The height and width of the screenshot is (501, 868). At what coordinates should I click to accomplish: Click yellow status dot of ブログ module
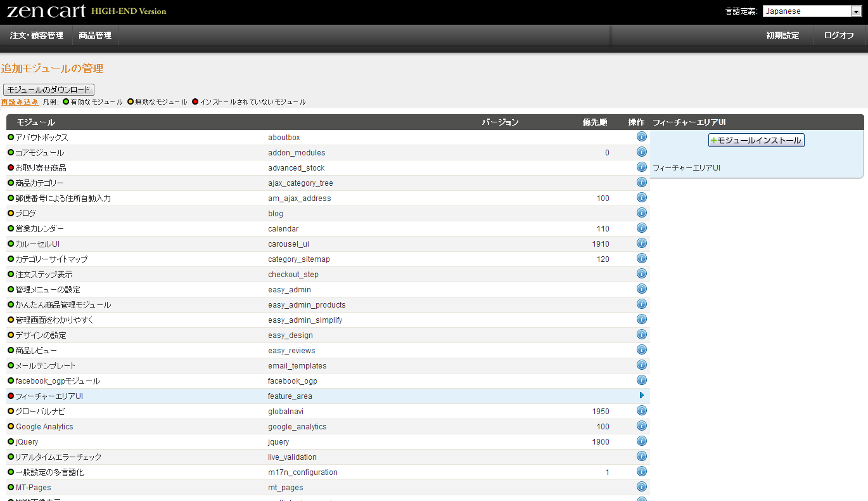tap(11, 214)
